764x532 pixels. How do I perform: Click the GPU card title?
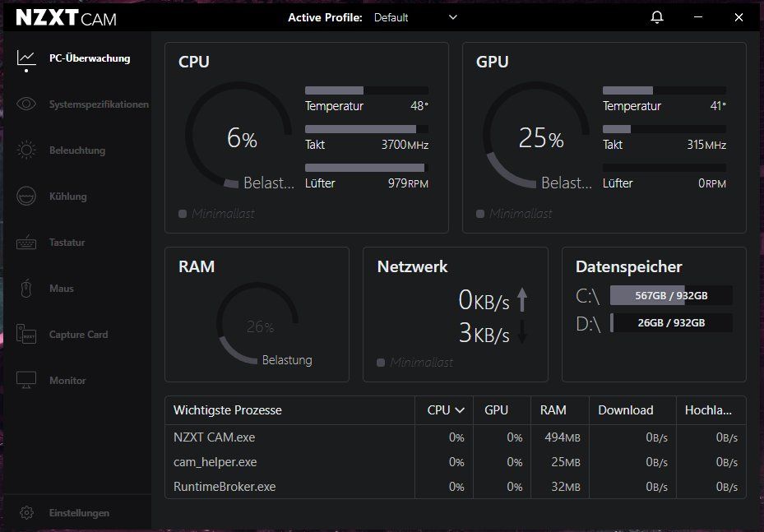point(492,62)
